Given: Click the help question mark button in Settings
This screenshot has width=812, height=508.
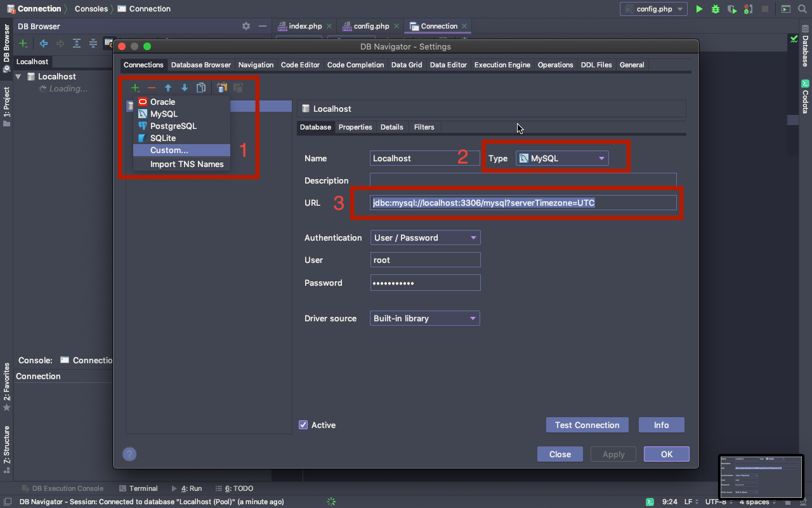Looking at the screenshot, I should [129, 454].
